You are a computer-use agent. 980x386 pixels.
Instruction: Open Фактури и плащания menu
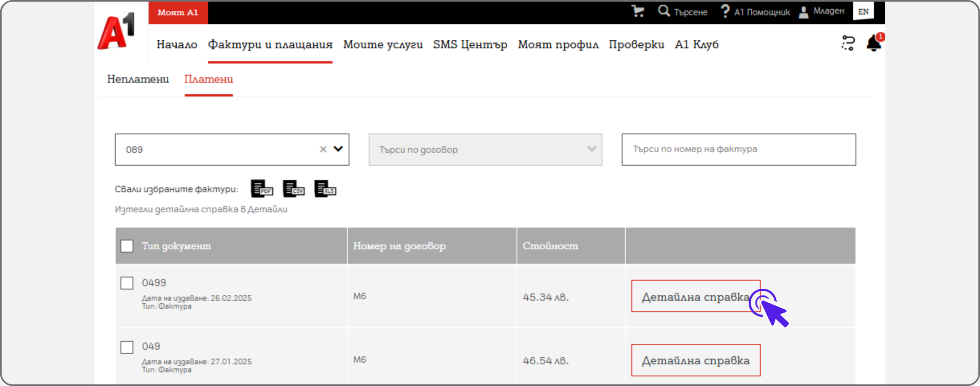coord(270,44)
